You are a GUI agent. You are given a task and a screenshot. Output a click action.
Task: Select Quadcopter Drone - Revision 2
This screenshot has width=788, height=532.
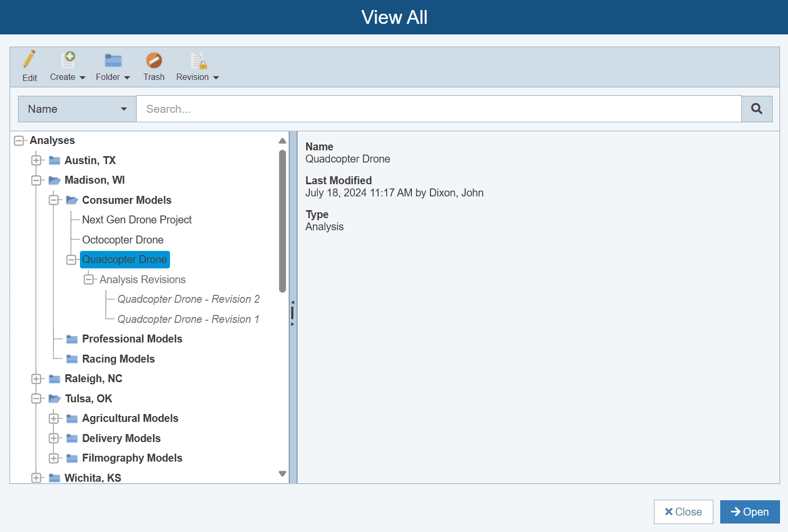[x=189, y=300]
